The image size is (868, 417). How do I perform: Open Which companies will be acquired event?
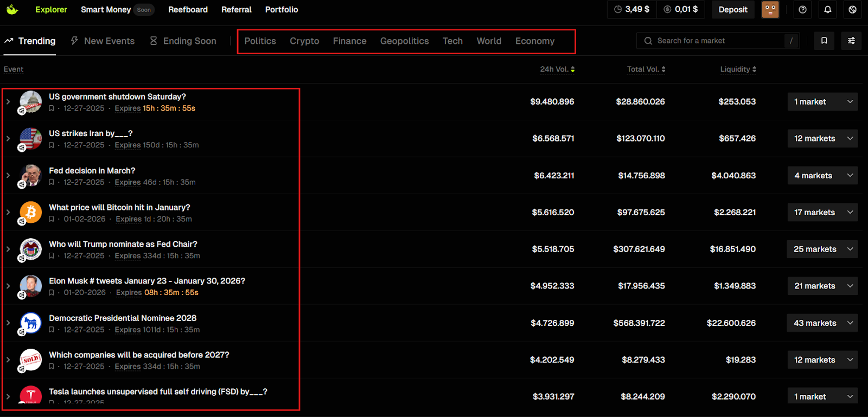[x=139, y=355]
